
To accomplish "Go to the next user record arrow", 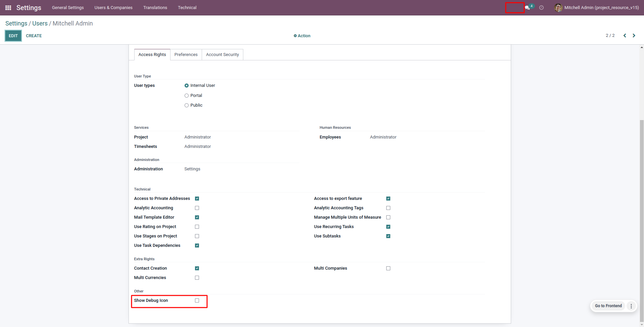I will pos(634,36).
